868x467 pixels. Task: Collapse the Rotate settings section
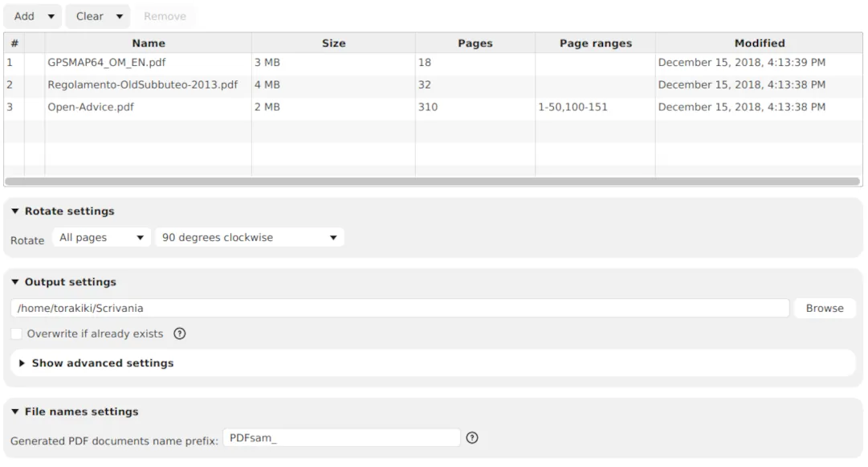click(x=15, y=211)
